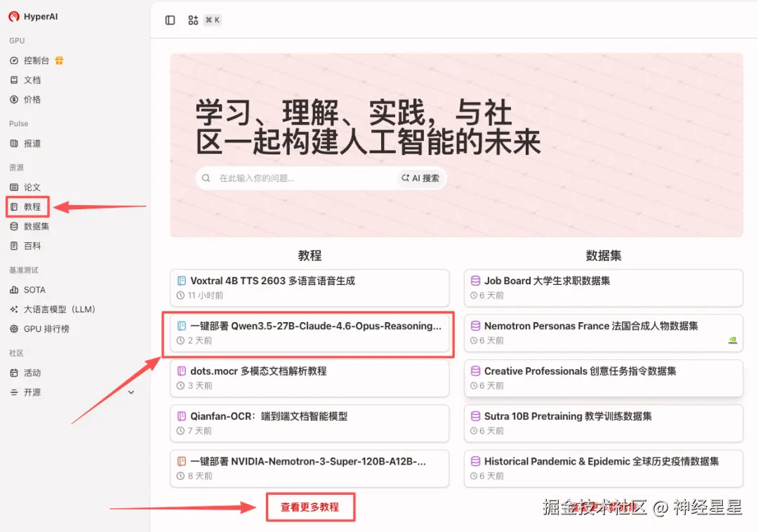Open Job Board 大学生求职数据集 card
The height and width of the screenshot is (532, 758).
(x=604, y=288)
